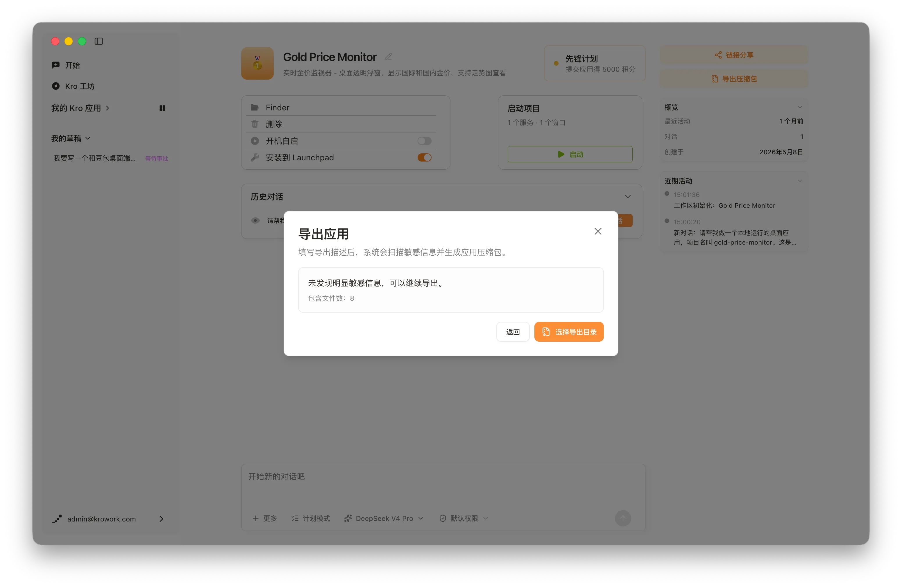The width and height of the screenshot is (902, 588).
Task: Click the send arrow button
Action: coord(623,518)
